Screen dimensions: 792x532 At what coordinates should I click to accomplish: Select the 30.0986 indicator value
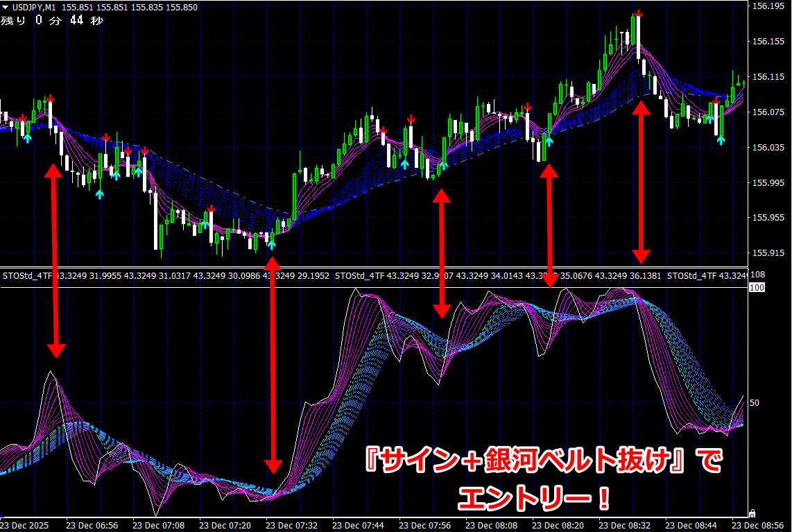click(245, 276)
